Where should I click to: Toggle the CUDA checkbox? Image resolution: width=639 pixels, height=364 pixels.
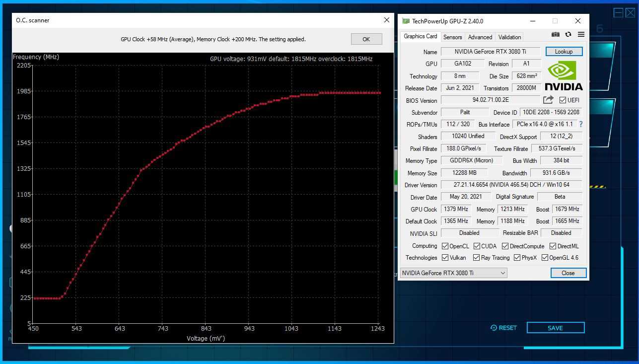point(477,246)
